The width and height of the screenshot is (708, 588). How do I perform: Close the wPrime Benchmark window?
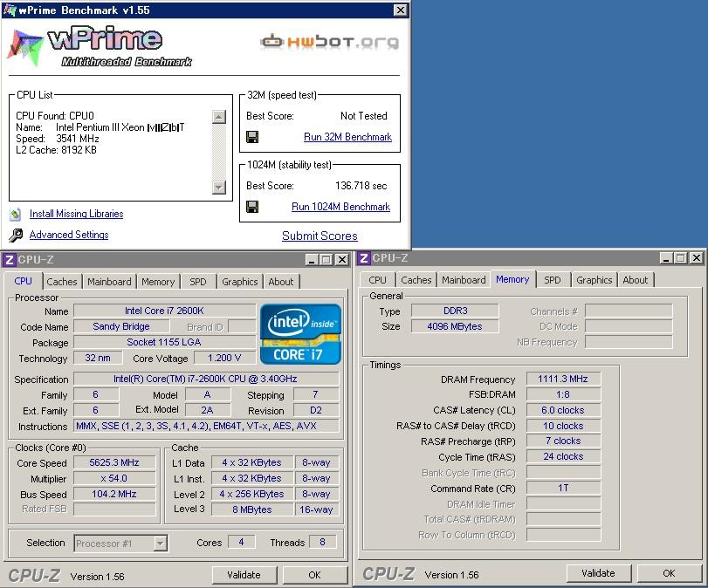pyautogui.click(x=400, y=10)
